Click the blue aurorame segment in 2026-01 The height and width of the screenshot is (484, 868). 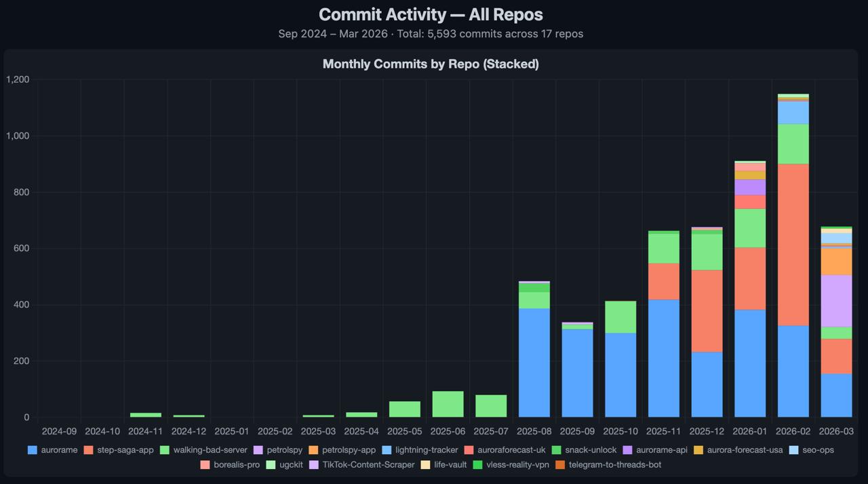pos(750,363)
